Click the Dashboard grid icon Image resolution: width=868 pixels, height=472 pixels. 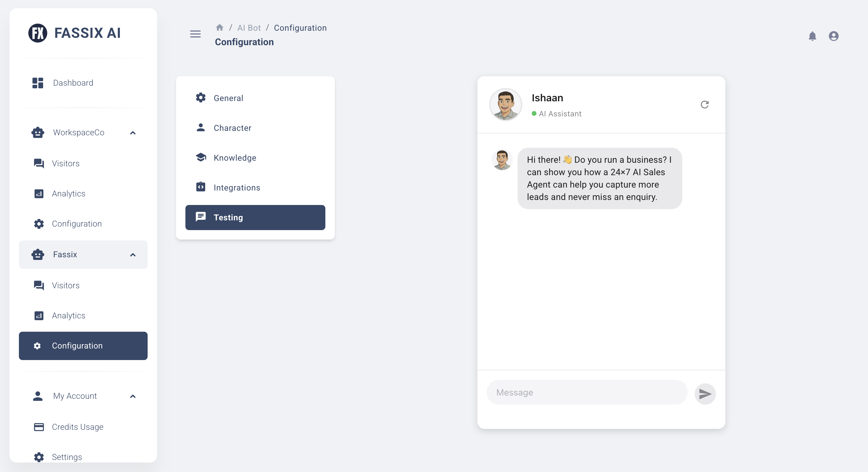coord(38,83)
